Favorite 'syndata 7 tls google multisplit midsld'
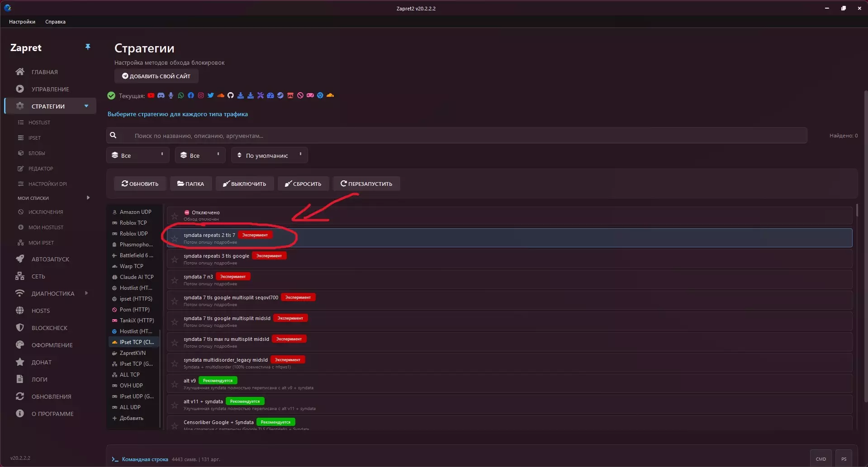 point(175,321)
